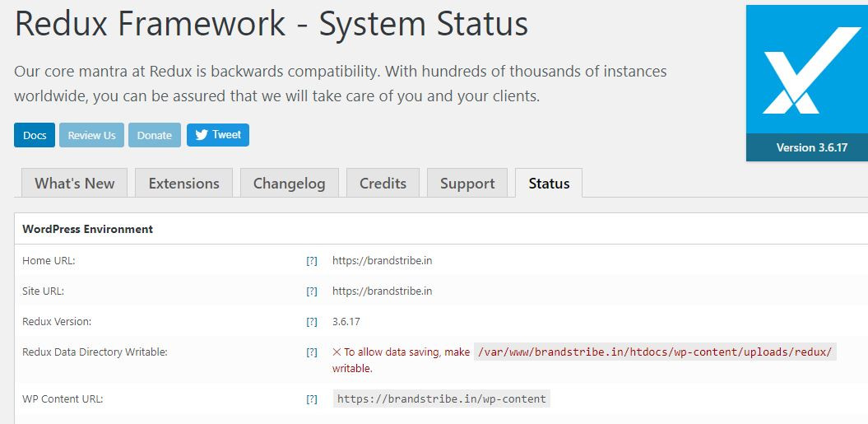Click the Redux Version label

click(57, 321)
